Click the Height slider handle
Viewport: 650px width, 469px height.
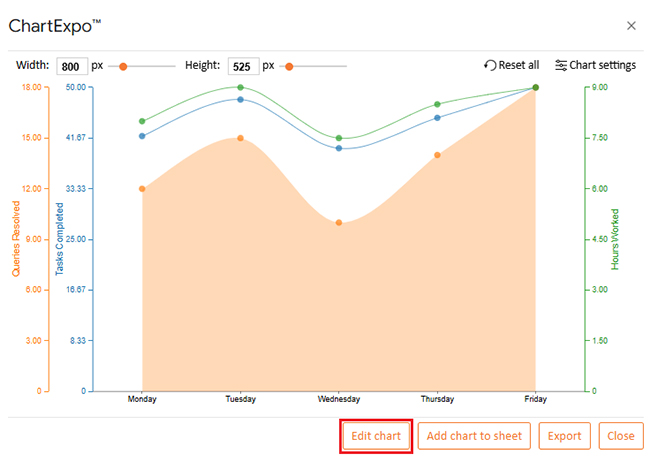(x=289, y=66)
